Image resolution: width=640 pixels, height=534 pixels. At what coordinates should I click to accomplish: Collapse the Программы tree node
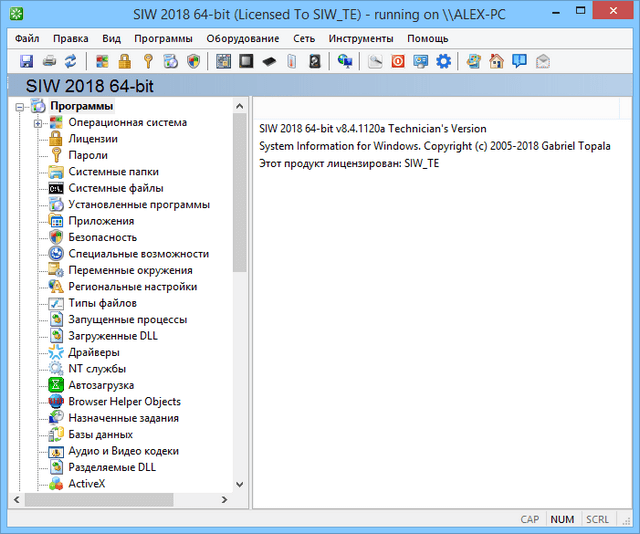click(20, 106)
